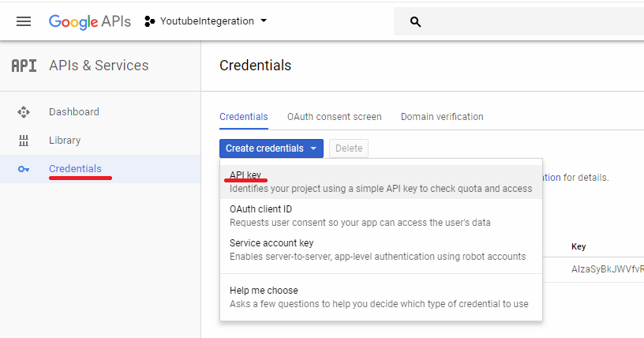The width and height of the screenshot is (644, 338).
Task: Click the AIzaSyBkJWVfv key value
Action: (608, 269)
